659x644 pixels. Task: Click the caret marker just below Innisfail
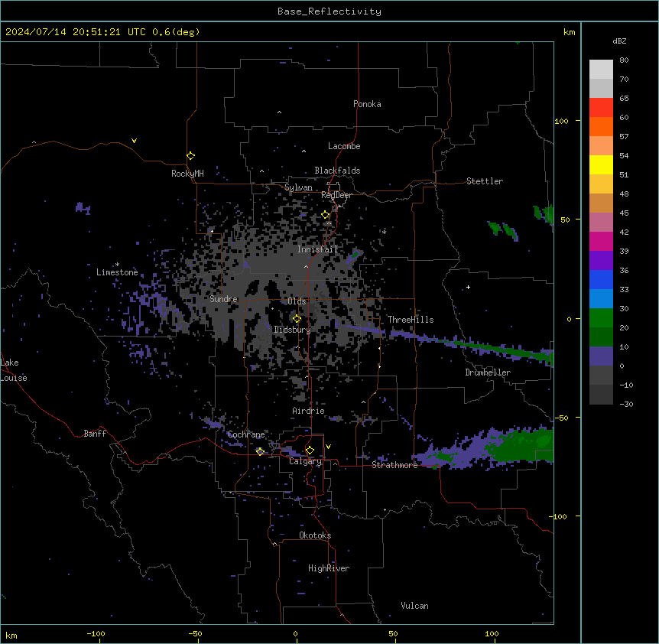[306, 266]
